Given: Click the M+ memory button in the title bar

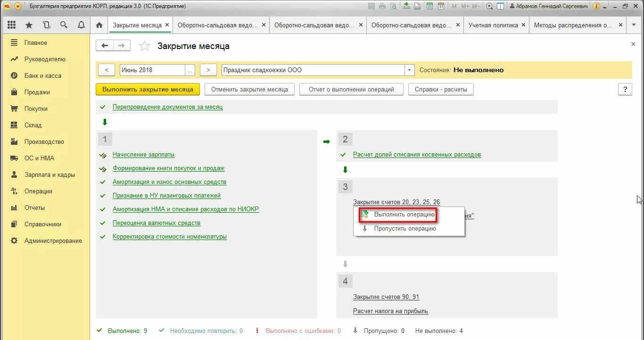Looking at the screenshot, I should tap(464, 7).
